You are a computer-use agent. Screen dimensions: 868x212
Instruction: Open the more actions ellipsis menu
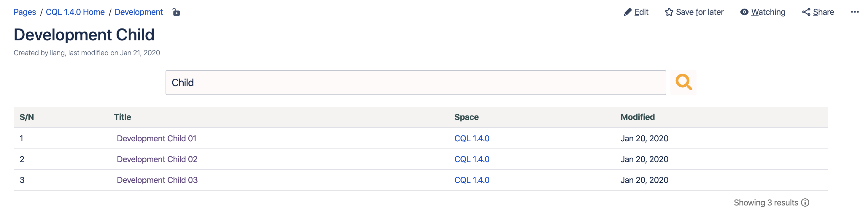coord(855,12)
